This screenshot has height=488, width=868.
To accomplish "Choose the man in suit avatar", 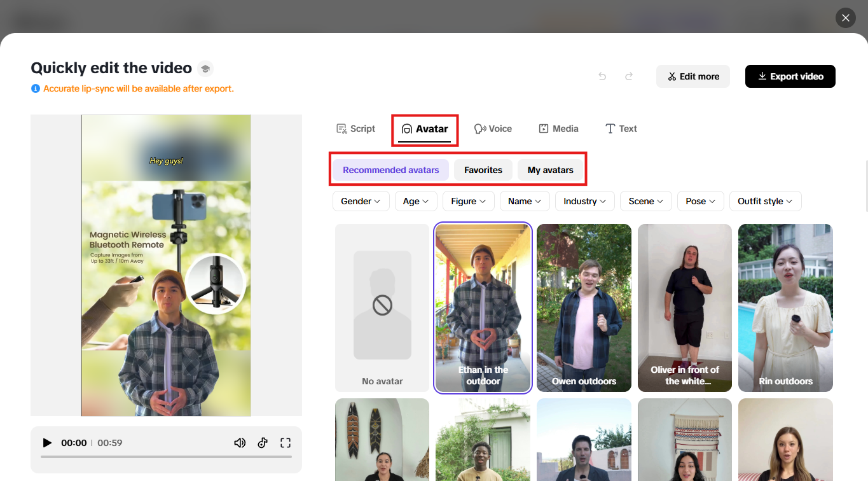I will click(x=584, y=440).
